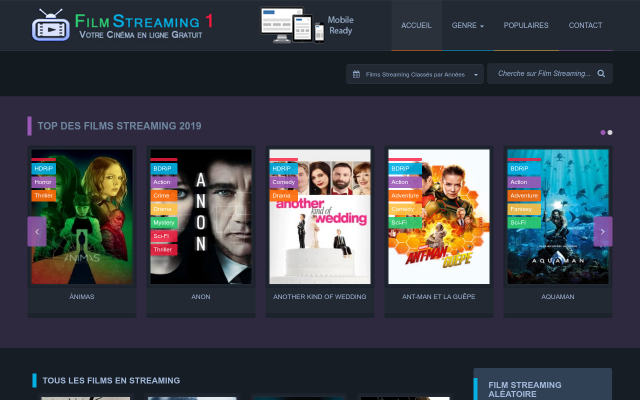Open the Anon movie poster
The width and height of the screenshot is (640, 400).
click(x=201, y=216)
